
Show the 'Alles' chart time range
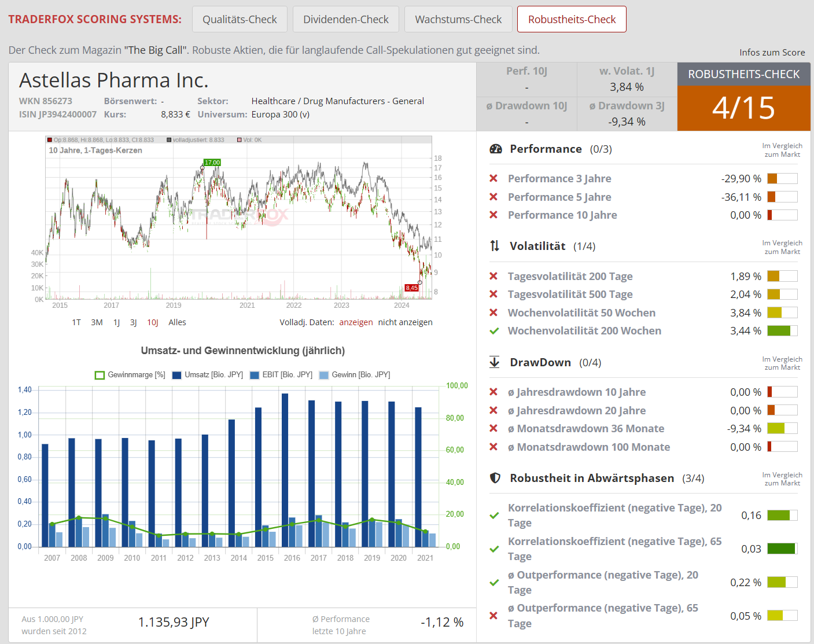tap(177, 322)
